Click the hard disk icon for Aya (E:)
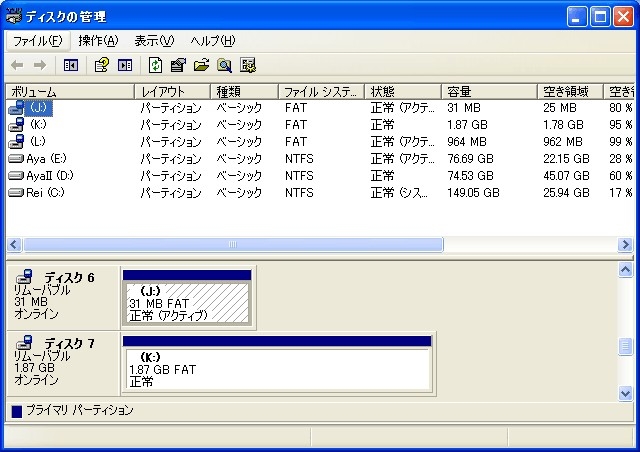The height and width of the screenshot is (452, 640). coord(16,158)
